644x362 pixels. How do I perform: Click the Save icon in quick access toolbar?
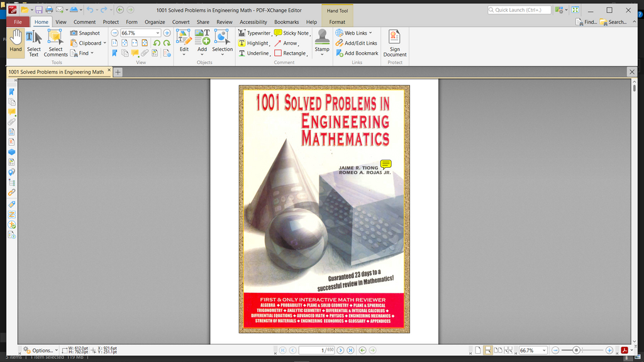(38, 10)
